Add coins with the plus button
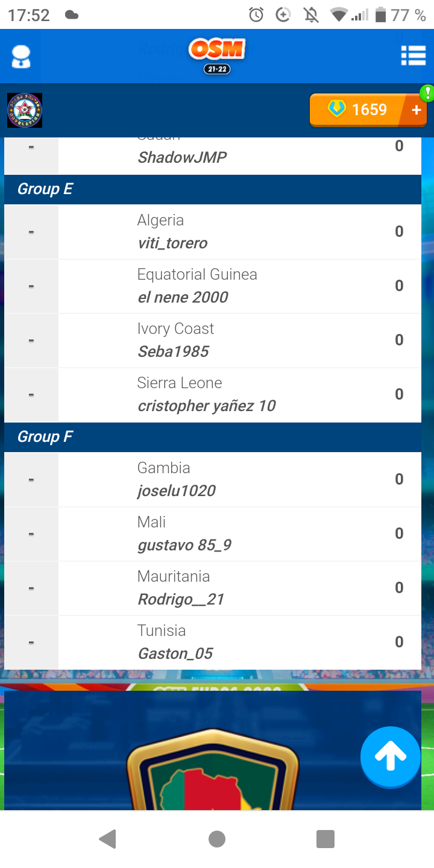 416,110
